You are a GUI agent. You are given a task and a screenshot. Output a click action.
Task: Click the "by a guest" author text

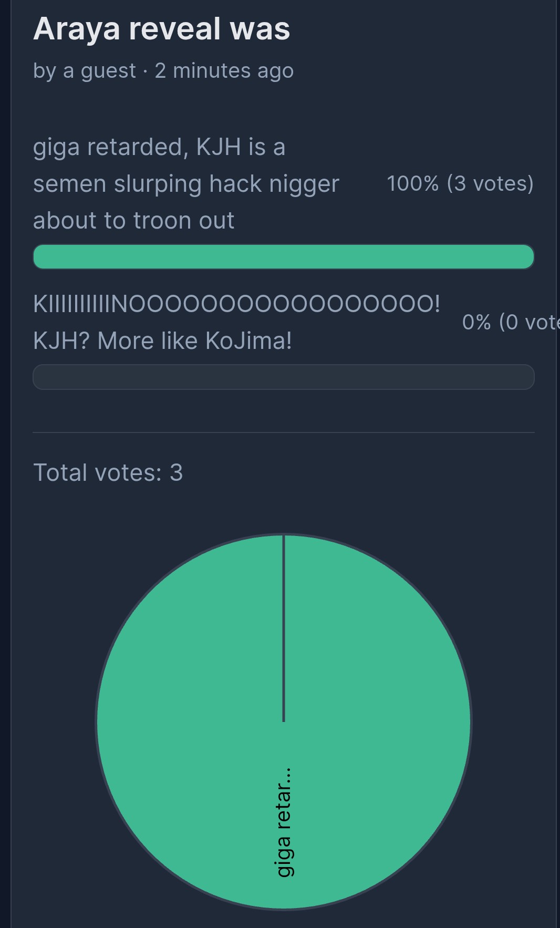coord(84,71)
